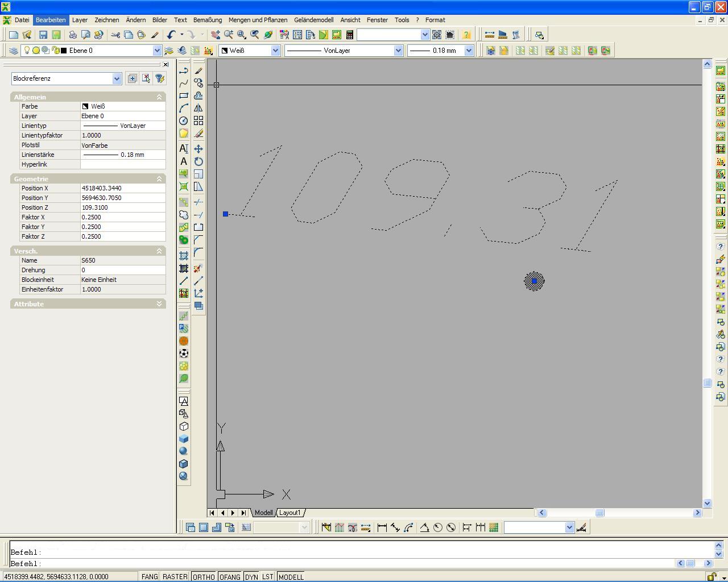Select the Circle draw tool
Screen dimensions: 728x582
184,120
